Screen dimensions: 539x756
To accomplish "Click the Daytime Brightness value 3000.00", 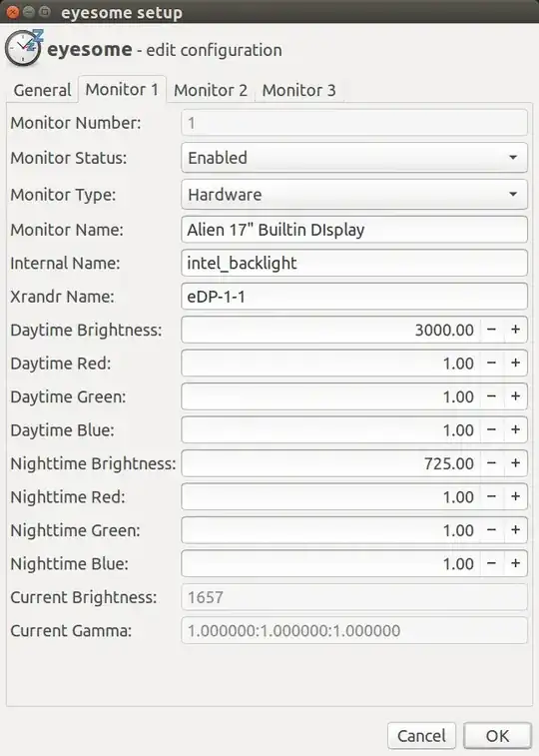I will [444, 331].
